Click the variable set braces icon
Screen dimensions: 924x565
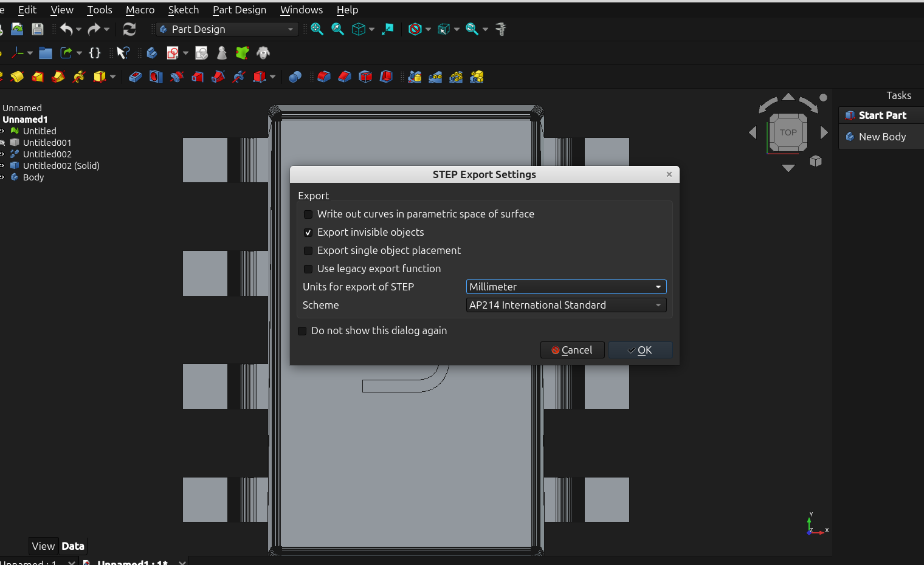[x=95, y=53]
